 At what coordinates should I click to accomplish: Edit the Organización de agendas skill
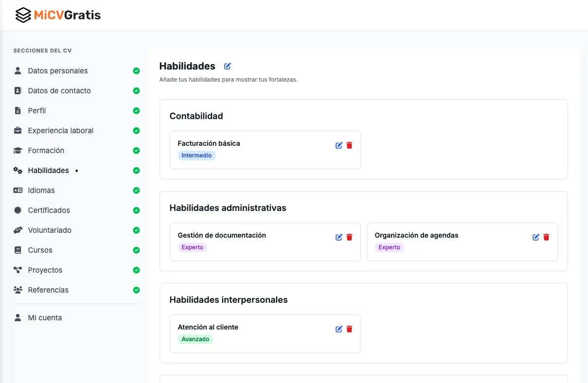pos(535,237)
